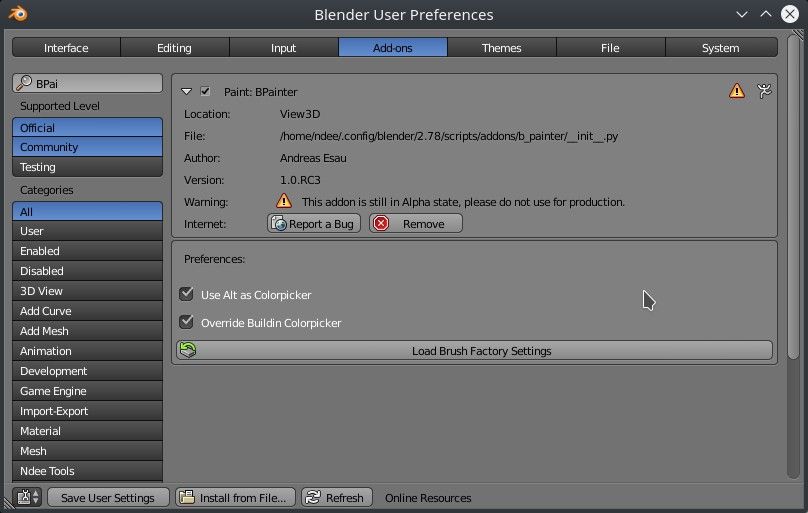
Task: Click Report a Bug button
Action: click(x=314, y=224)
